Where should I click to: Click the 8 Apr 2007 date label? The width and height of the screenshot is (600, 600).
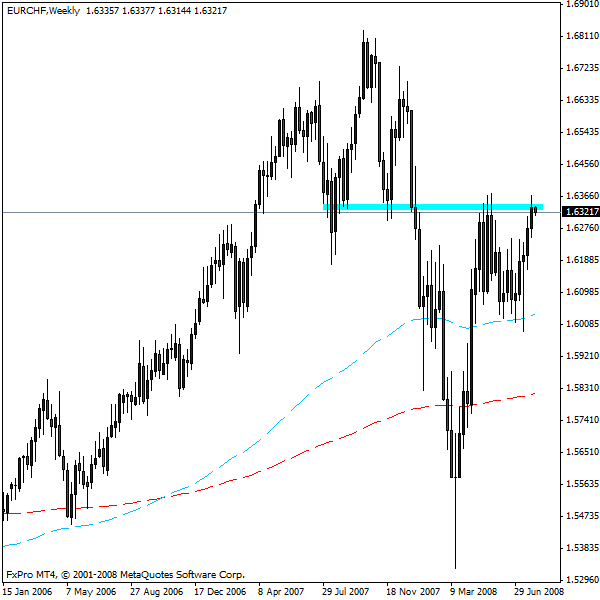[x=281, y=592]
